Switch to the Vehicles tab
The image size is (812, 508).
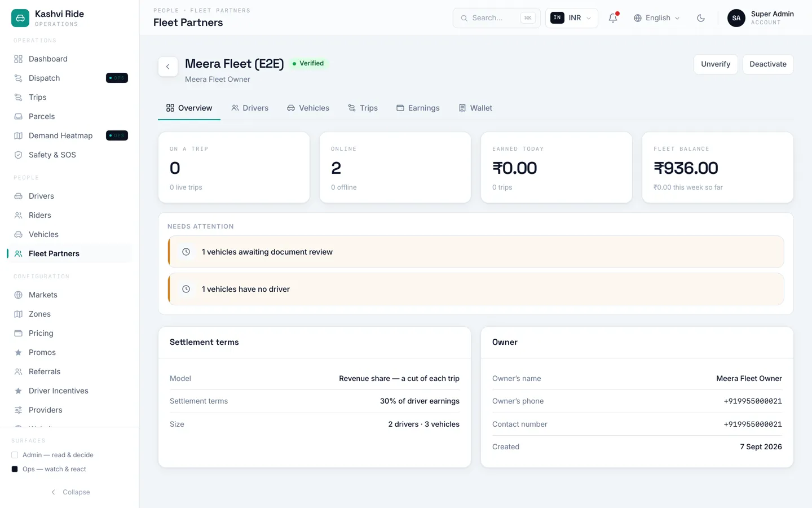click(x=308, y=108)
